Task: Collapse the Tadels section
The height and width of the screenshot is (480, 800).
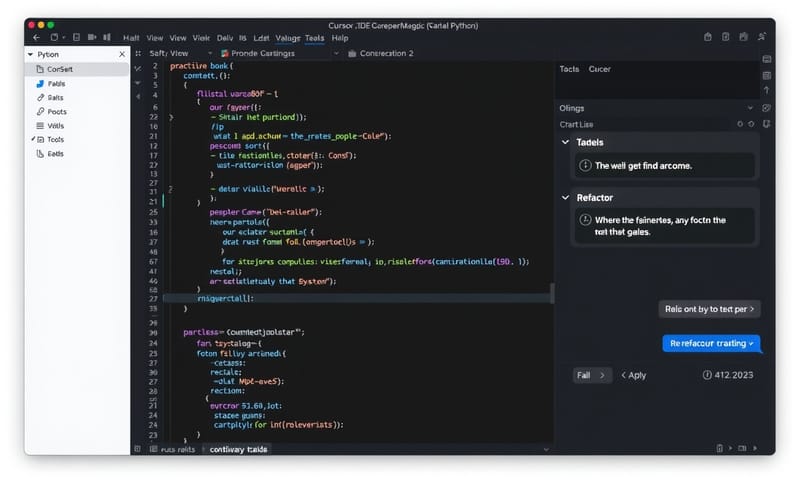Action: click(565, 142)
